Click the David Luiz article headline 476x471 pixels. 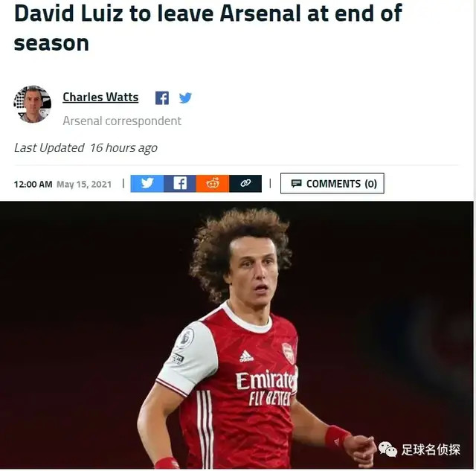click(x=208, y=28)
